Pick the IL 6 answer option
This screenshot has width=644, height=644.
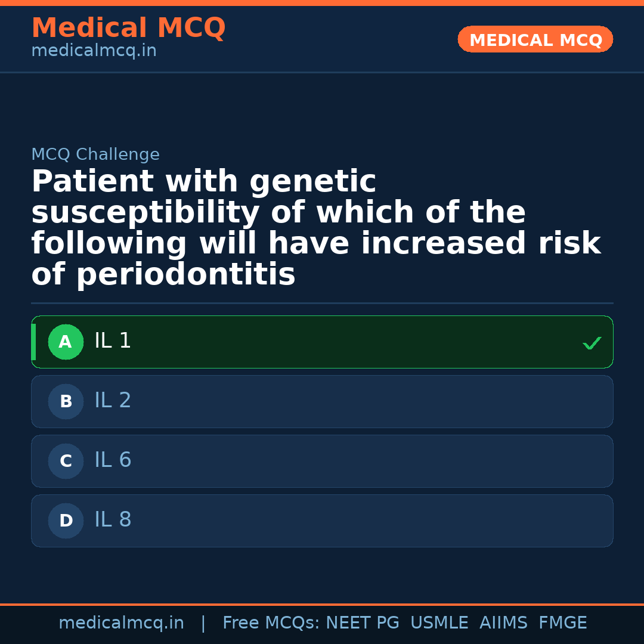pyautogui.click(x=113, y=460)
